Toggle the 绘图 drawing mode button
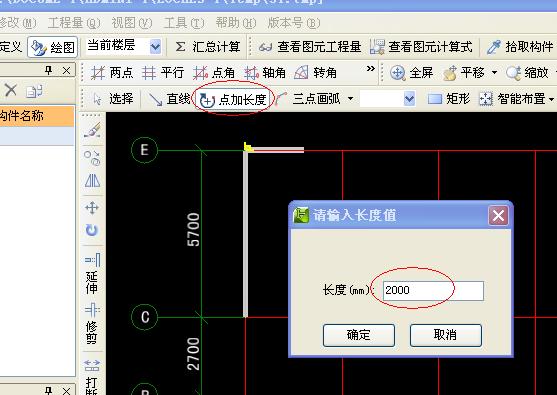 click(x=53, y=47)
